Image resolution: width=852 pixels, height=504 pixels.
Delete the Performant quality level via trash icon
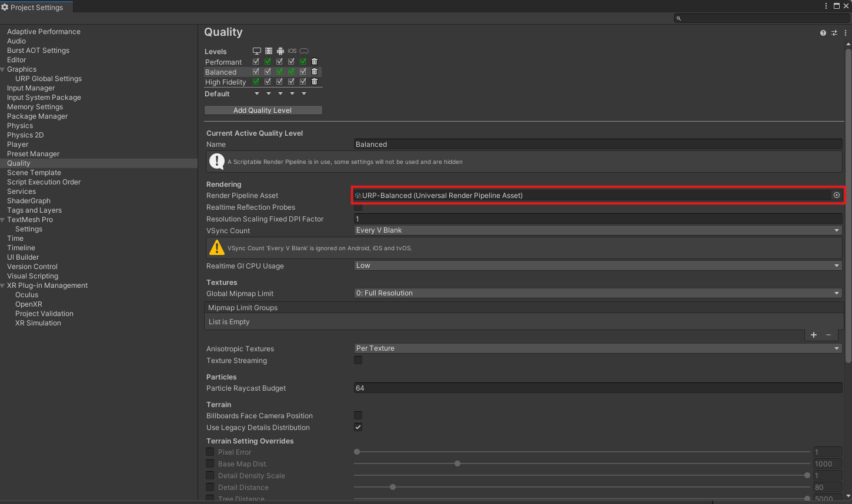coord(315,62)
